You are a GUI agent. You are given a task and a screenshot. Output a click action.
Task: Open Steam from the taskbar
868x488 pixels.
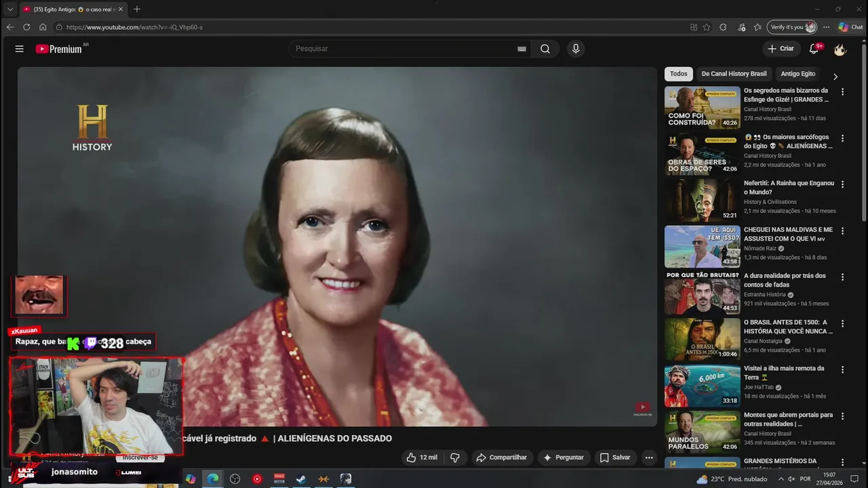click(301, 479)
